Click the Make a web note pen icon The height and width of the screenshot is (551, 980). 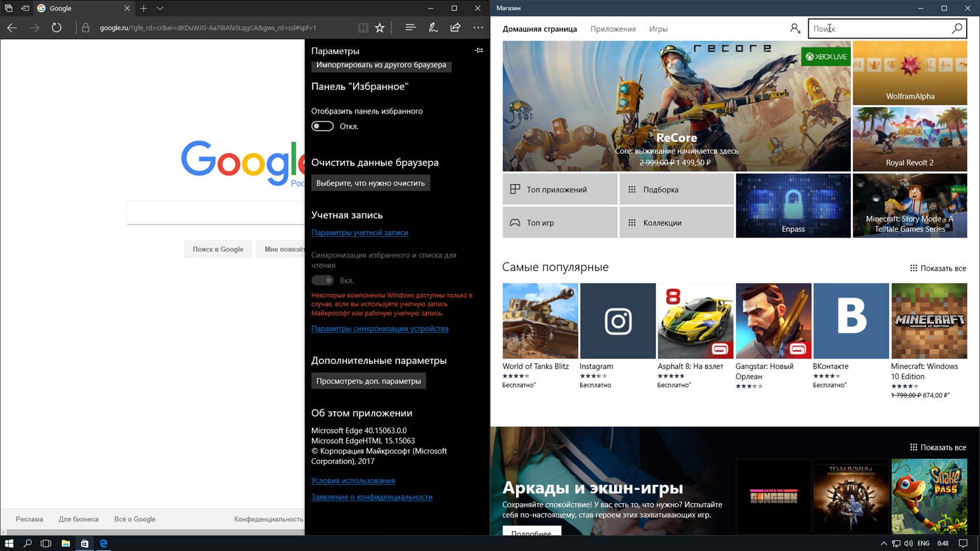tap(433, 27)
